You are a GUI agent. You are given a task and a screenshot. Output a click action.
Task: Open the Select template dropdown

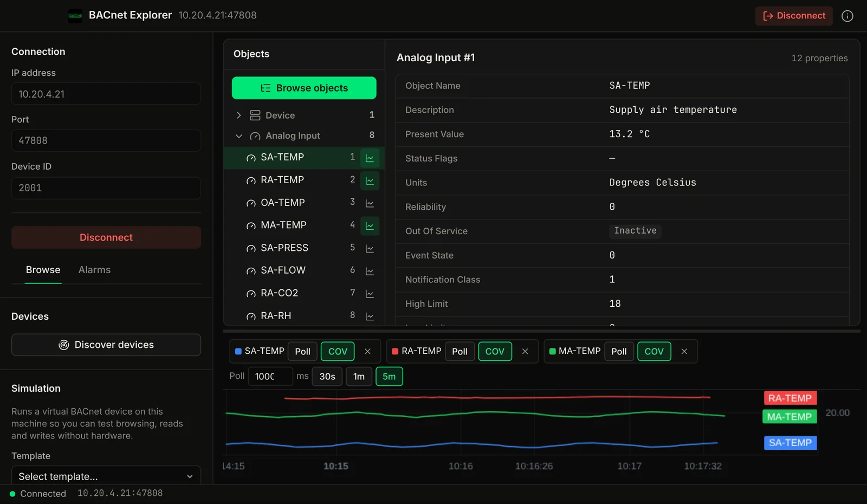(x=106, y=476)
